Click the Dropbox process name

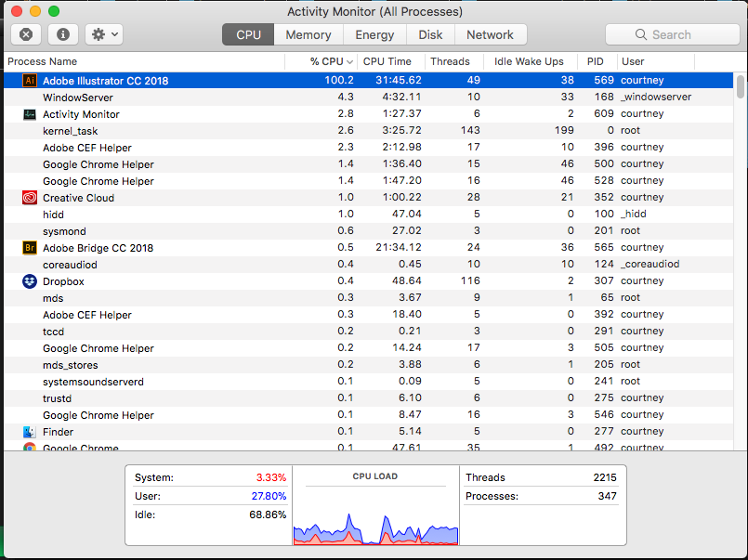[x=63, y=281]
